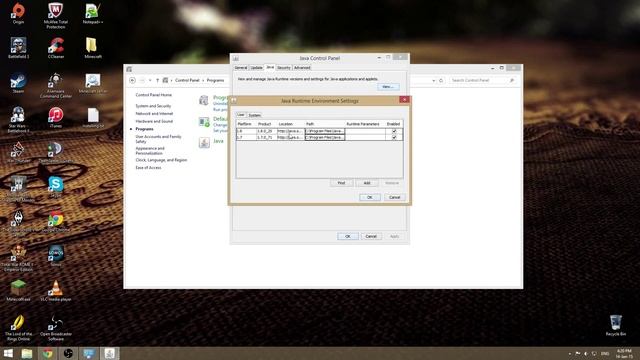This screenshot has width=640, height=360.
Task: Click the taskbar clock
Action: (x=624, y=353)
